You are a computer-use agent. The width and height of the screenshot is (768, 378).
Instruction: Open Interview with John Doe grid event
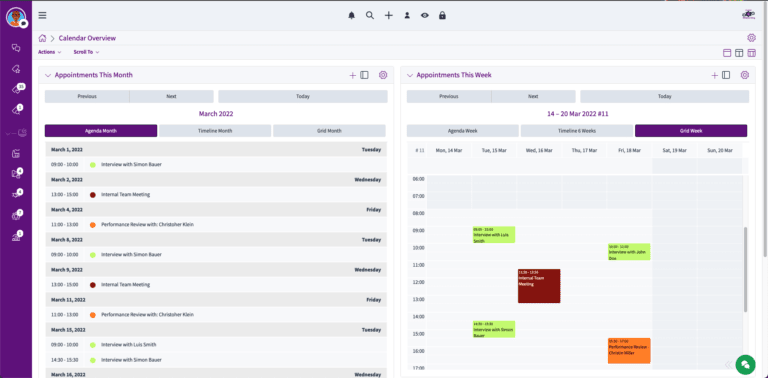click(x=629, y=252)
